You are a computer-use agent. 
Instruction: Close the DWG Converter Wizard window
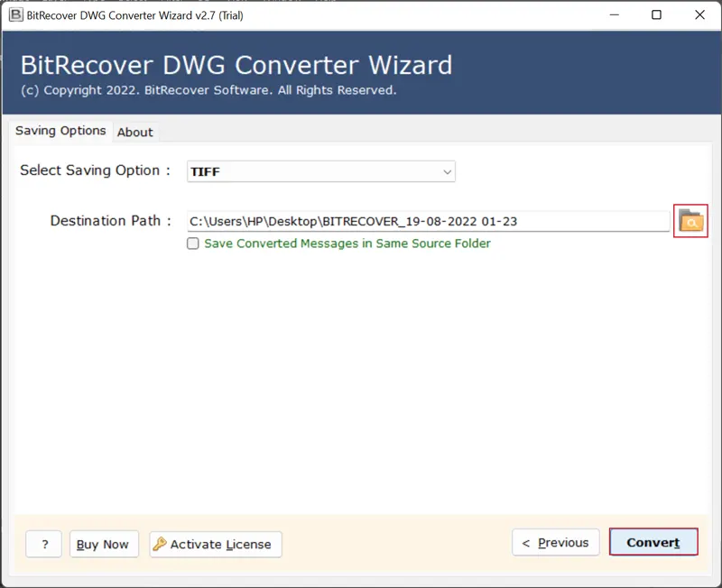[699, 14]
